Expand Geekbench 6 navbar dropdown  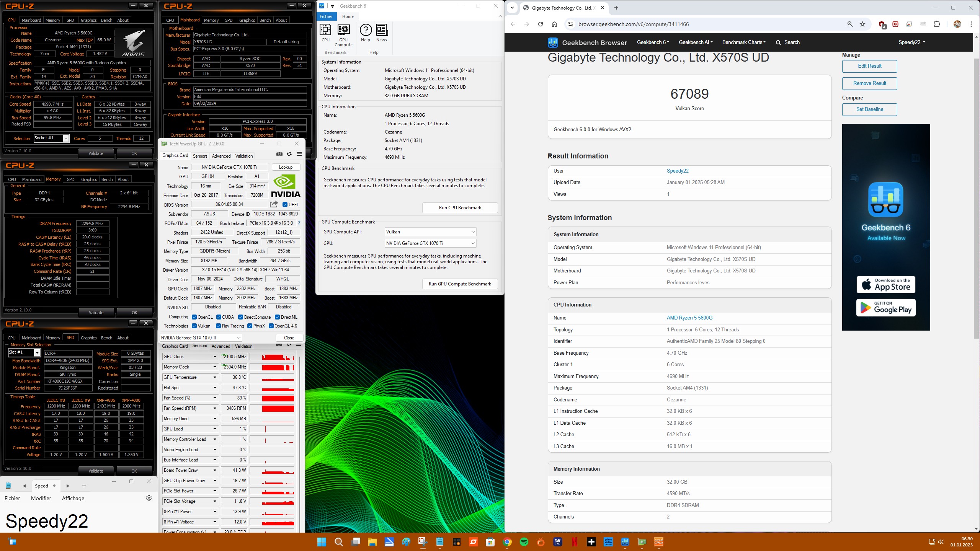[x=653, y=42]
